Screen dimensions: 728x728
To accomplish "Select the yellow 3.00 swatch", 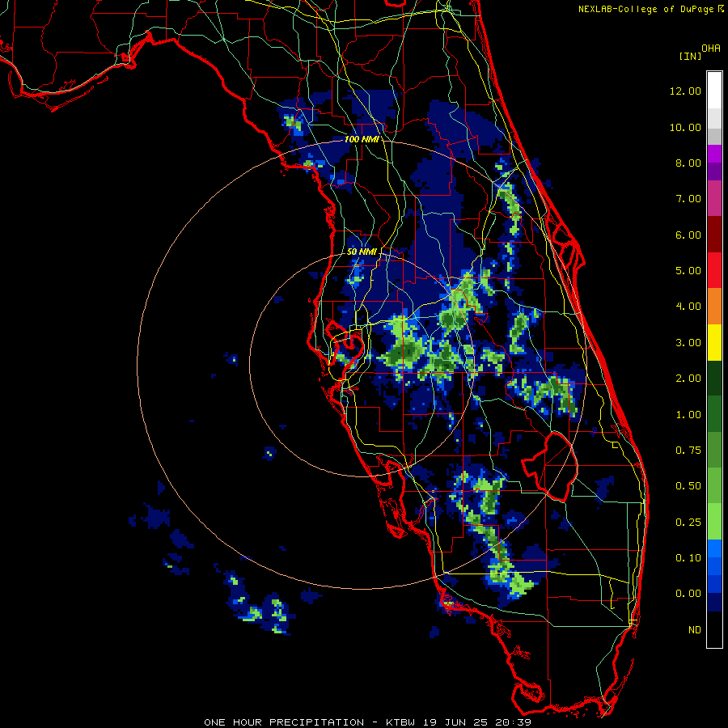I will (714, 343).
